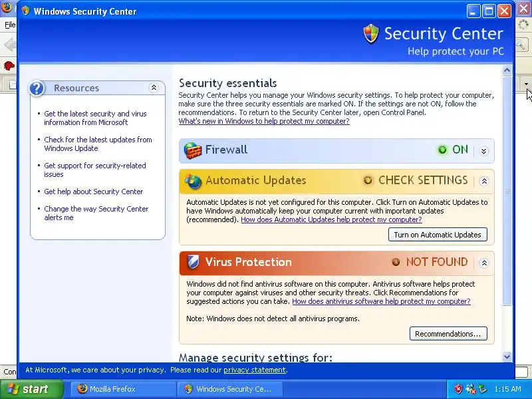The image size is (532, 399).
Task: Open What's new in Windows link
Action: coord(264,121)
